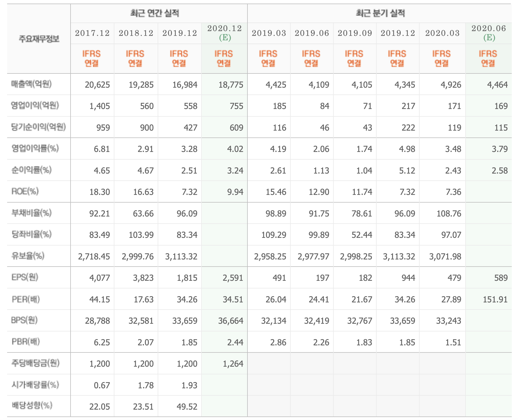Select the 당좌비율(%) row label

[x=31, y=234]
